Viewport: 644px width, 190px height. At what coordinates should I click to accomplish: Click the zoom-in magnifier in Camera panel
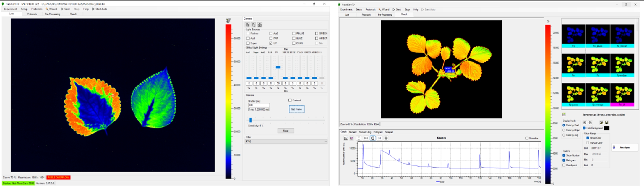[x=247, y=25]
